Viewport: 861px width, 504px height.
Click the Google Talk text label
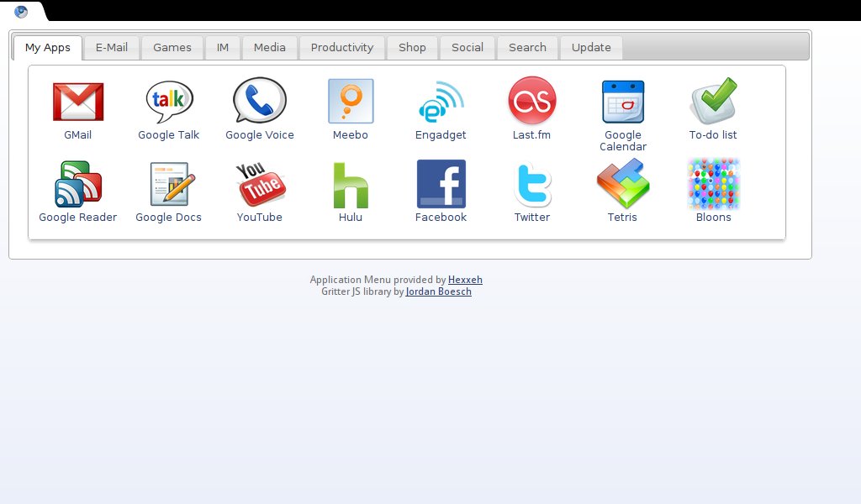pyautogui.click(x=168, y=135)
